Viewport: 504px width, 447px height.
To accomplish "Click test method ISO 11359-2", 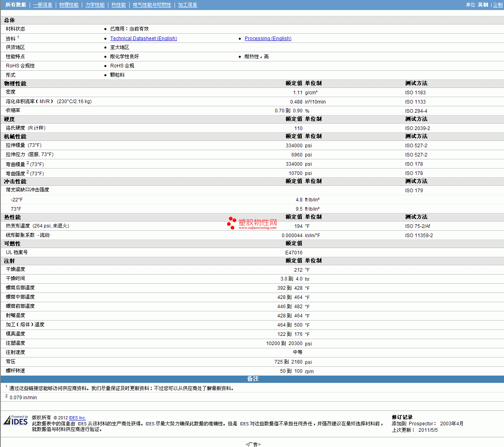I will tap(419, 236).
